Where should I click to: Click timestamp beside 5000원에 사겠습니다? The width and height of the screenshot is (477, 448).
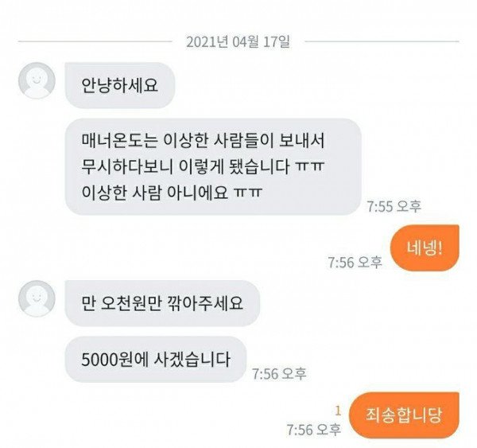[x=279, y=374]
